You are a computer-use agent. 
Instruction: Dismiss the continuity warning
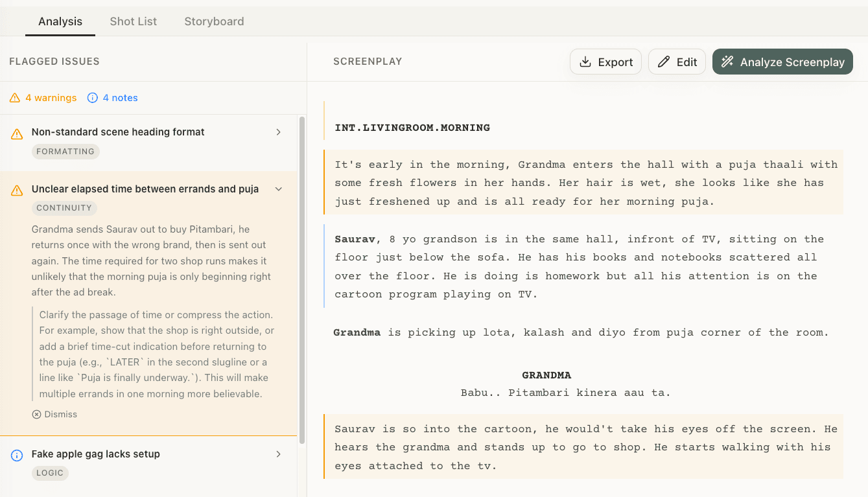55,414
